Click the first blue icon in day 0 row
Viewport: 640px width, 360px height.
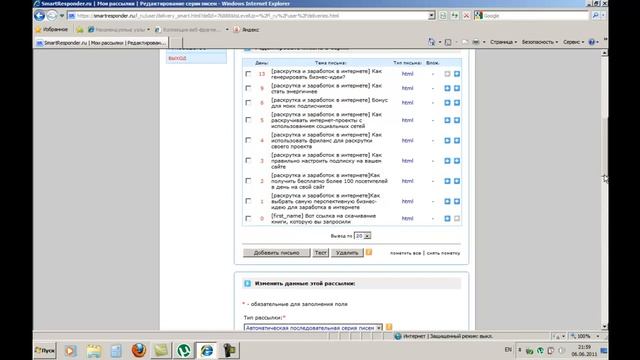pos(447,218)
